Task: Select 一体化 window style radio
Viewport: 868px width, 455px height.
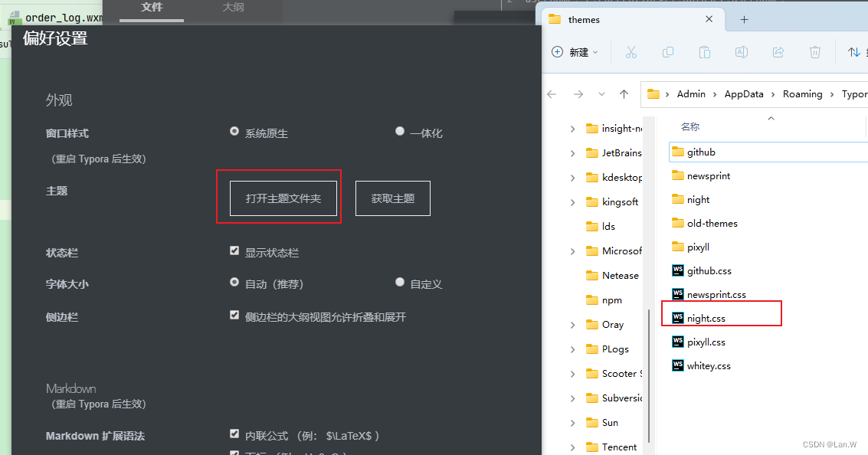Action: pyautogui.click(x=400, y=131)
